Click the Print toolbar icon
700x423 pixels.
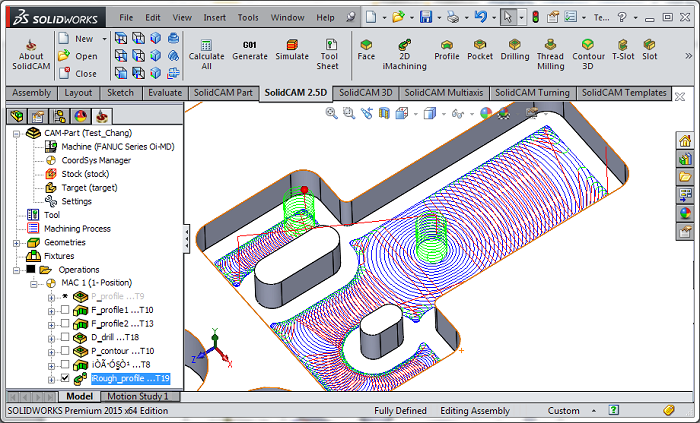[x=453, y=17]
